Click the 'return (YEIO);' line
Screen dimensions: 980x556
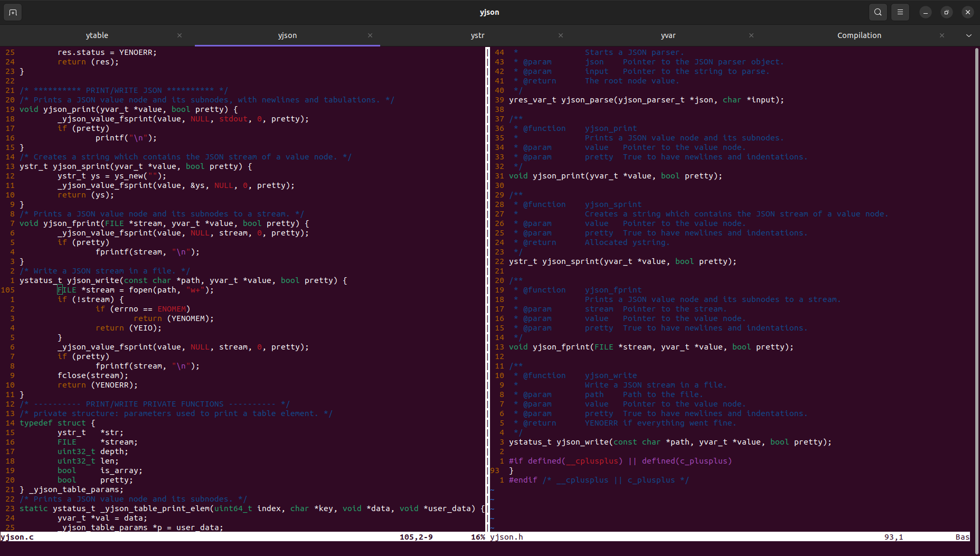tap(129, 328)
